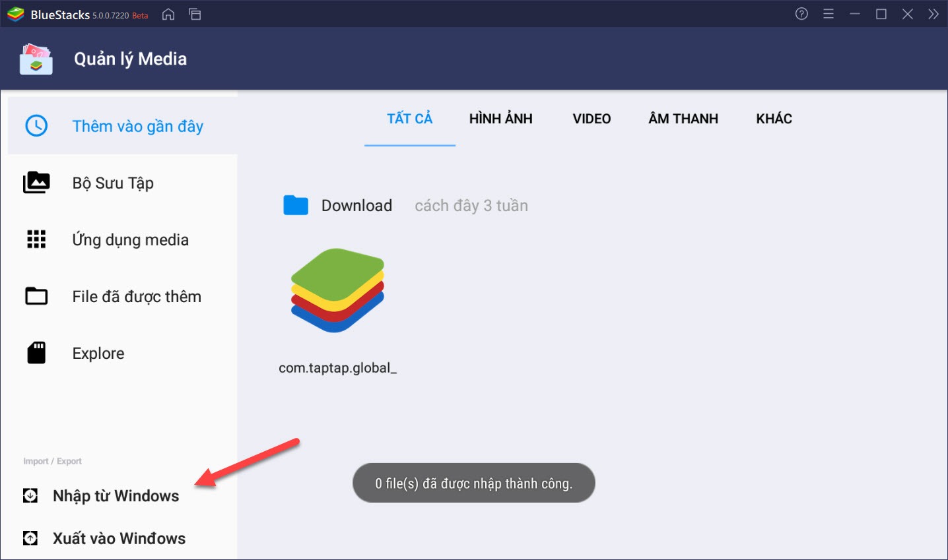This screenshot has height=560, width=948.
Task: Switch to the VIDEO tab
Action: pos(592,119)
